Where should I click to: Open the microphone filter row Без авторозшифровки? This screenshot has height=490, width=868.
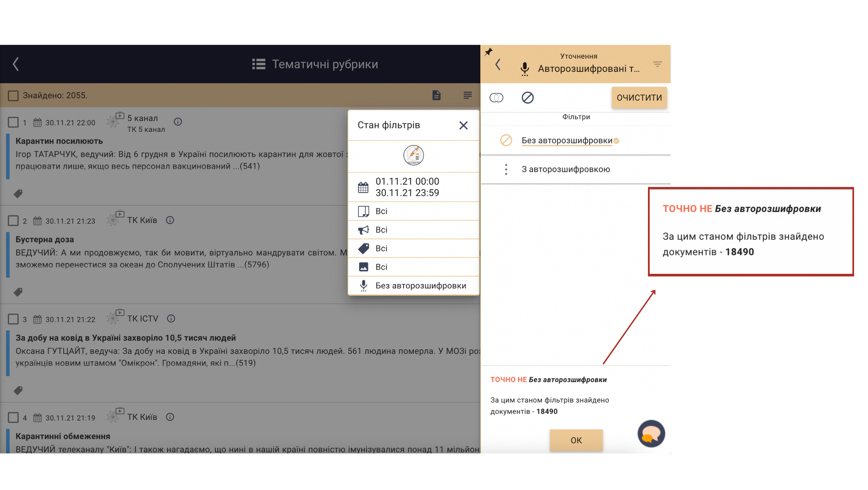(x=414, y=286)
